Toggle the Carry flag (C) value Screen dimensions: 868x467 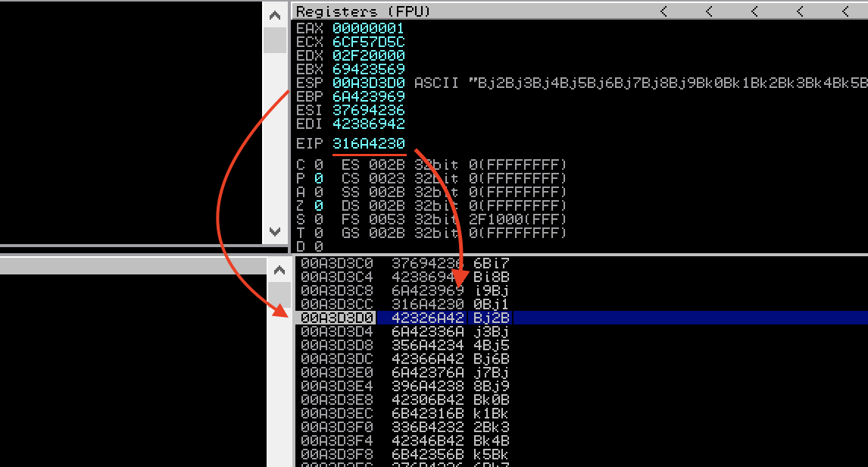point(319,165)
